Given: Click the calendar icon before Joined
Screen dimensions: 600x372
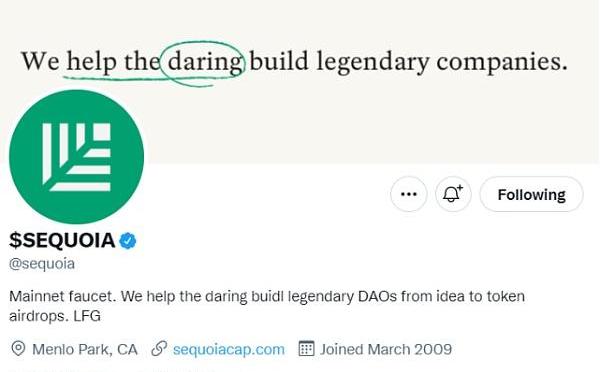Looking at the screenshot, I should click(x=306, y=348).
